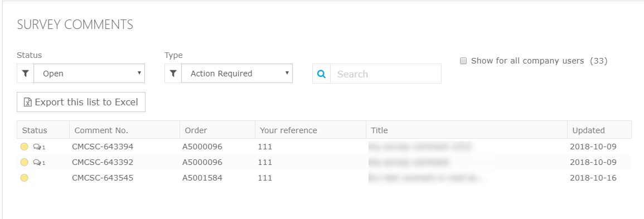Enable Show for all company users checkbox
Screen dimensions: 644x219
463,61
